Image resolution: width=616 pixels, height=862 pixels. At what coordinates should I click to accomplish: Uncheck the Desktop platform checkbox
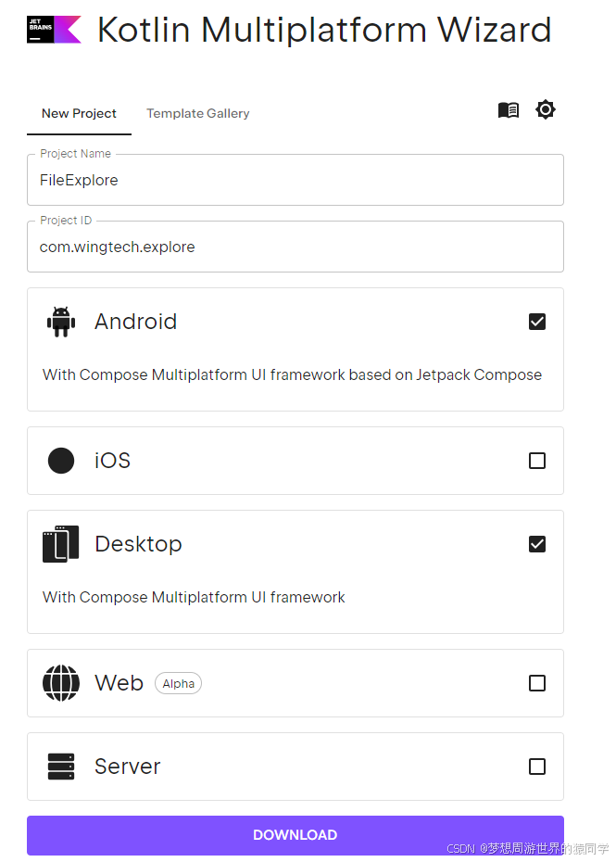pyautogui.click(x=537, y=544)
